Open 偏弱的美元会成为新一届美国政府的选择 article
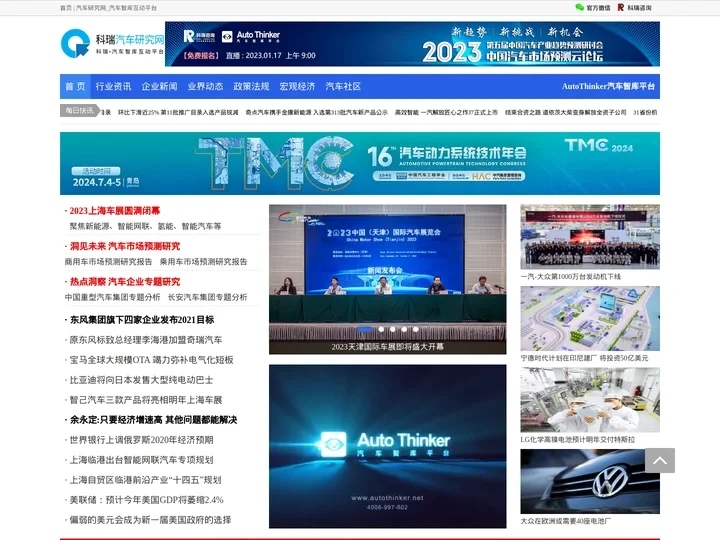This screenshot has width=720, height=540. point(150,520)
